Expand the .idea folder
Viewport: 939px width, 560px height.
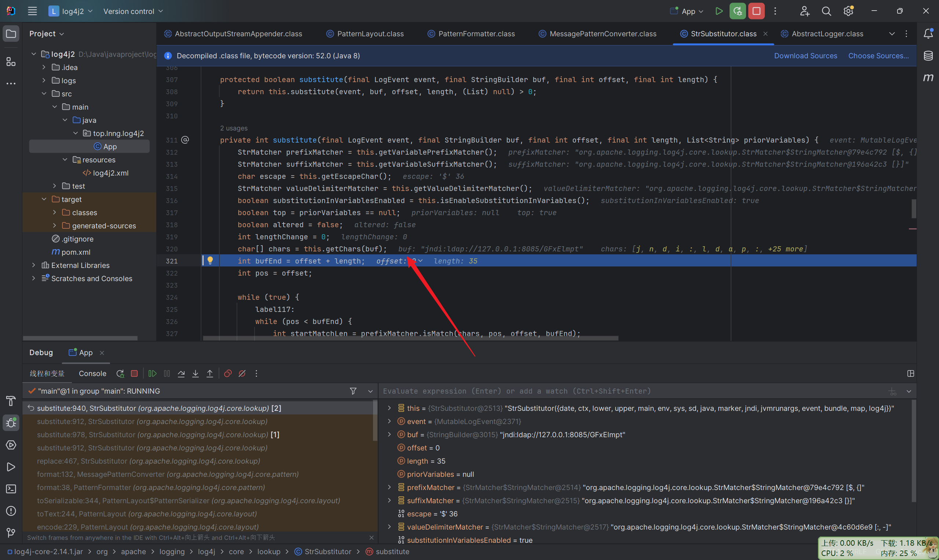44,67
